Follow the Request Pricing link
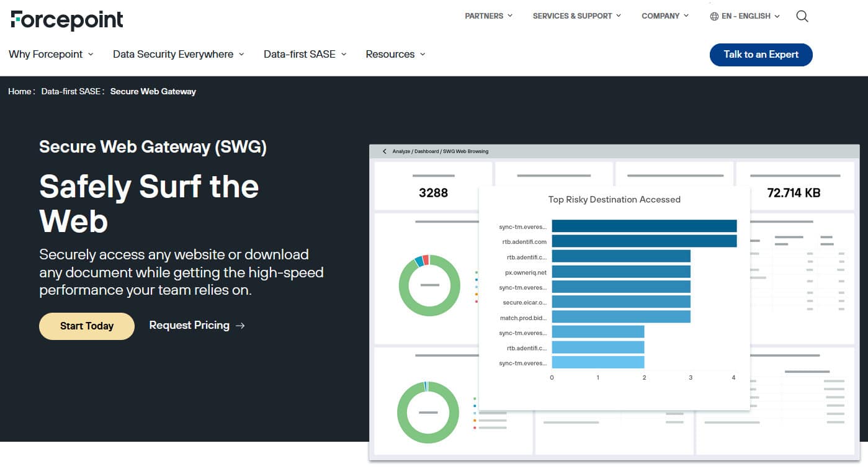The height and width of the screenshot is (474, 868). (197, 325)
